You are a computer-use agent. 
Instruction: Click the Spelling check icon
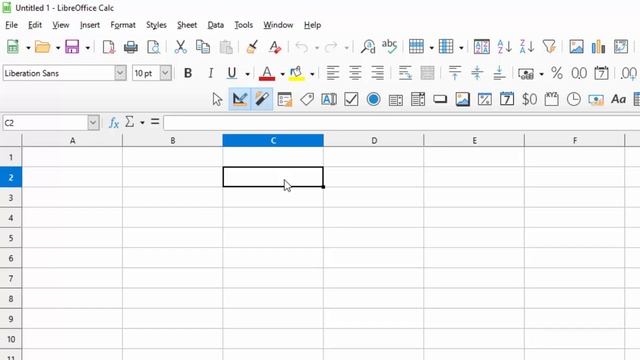pos(389,46)
